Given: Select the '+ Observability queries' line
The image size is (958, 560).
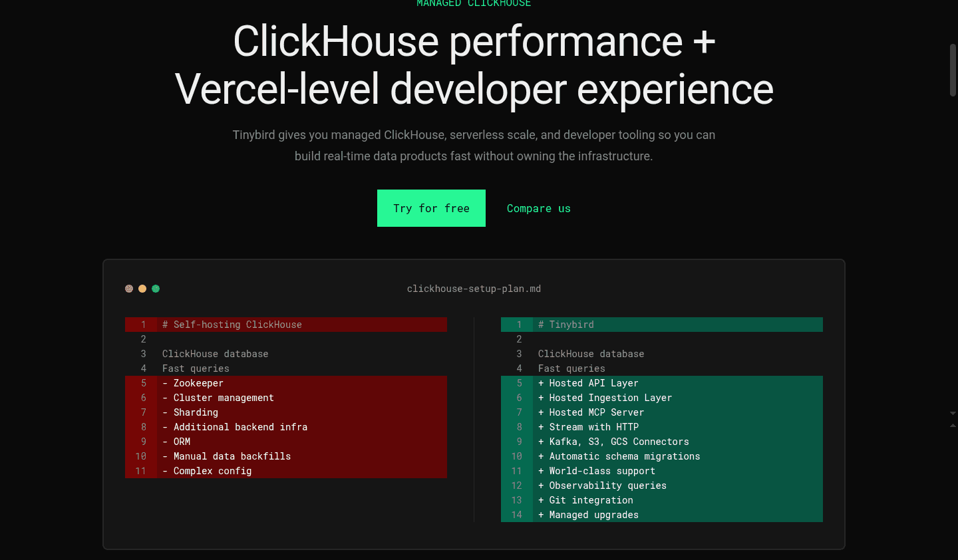Looking at the screenshot, I should point(662,486).
